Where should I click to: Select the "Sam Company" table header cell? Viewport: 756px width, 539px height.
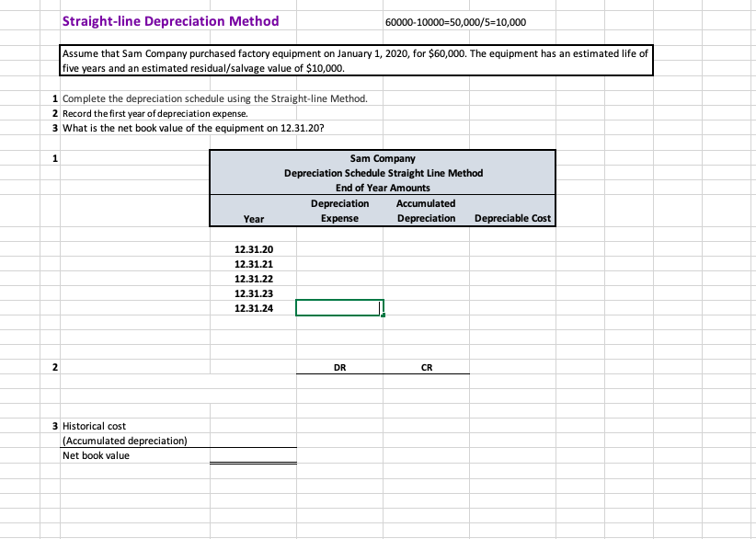click(x=383, y=158)
